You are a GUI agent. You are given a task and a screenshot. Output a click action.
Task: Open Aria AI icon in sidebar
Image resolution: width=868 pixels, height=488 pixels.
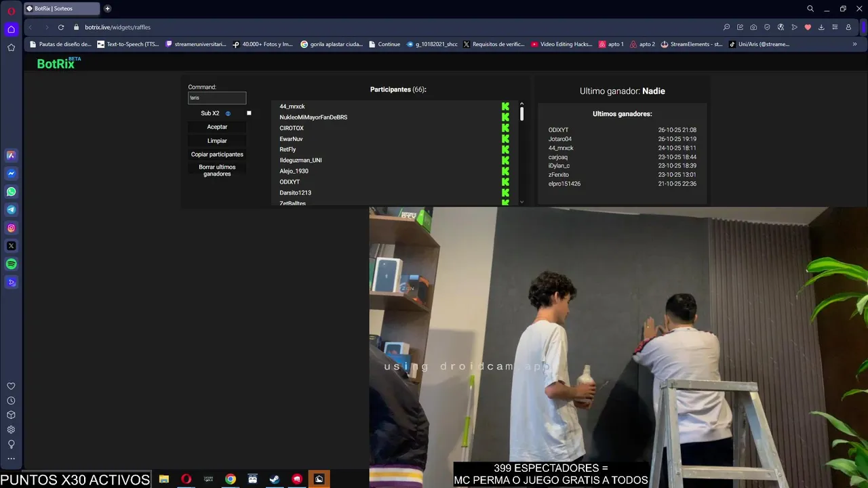click(11, 155)
